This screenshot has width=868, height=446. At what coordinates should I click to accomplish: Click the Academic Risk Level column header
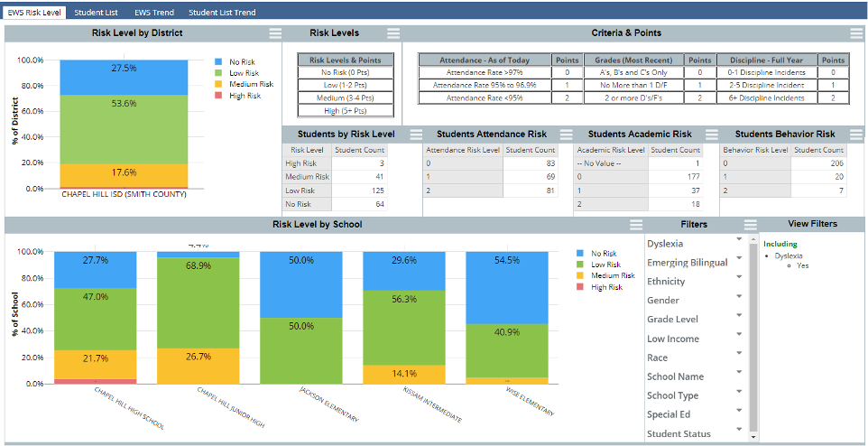point(611,150)
